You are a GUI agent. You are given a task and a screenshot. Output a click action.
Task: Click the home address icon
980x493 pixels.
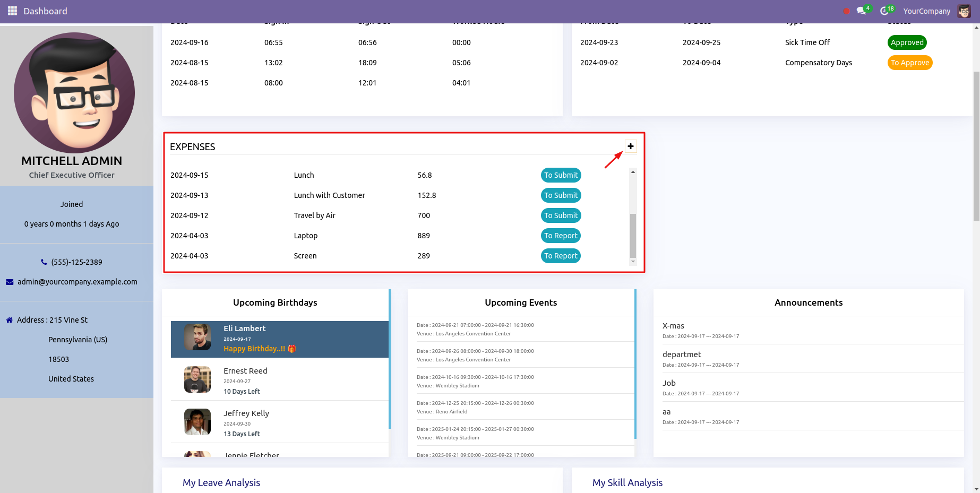point(9,320)
